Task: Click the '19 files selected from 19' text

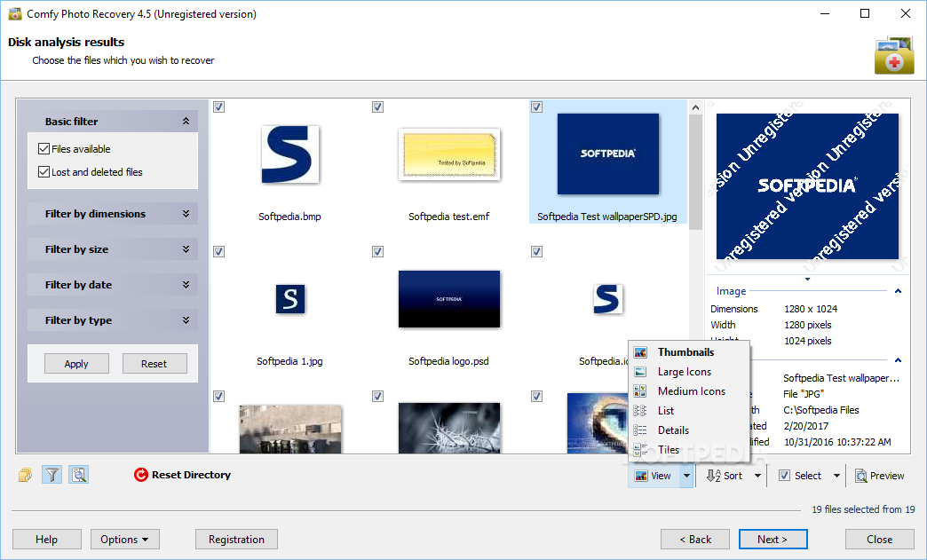Action: point(863,509)
